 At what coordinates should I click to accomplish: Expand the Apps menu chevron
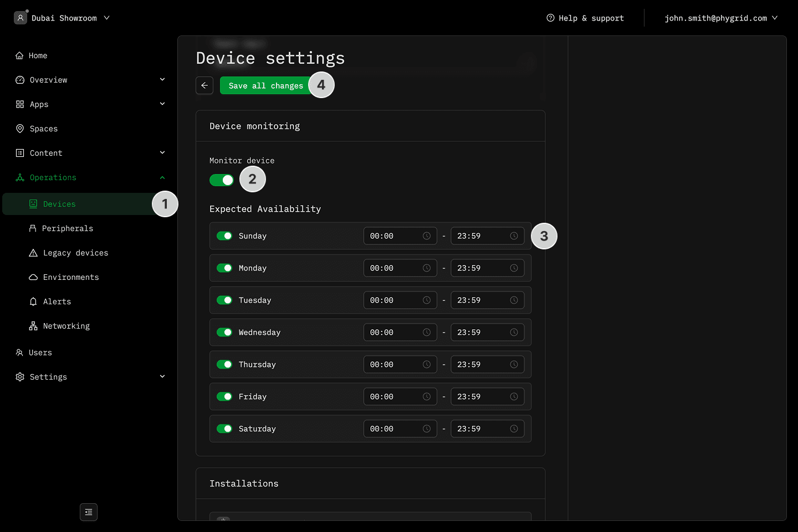point(162,104)
